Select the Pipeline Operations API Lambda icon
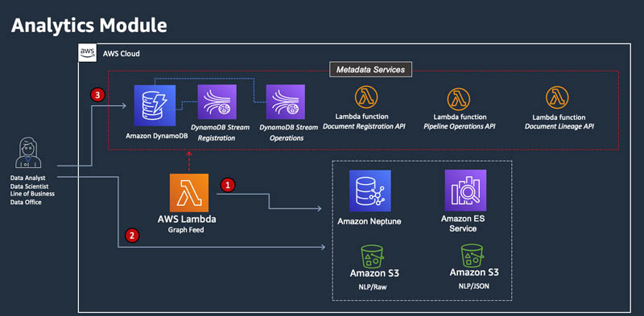The width and height of the screenshot is (644, 316). (x=458, y=99)
